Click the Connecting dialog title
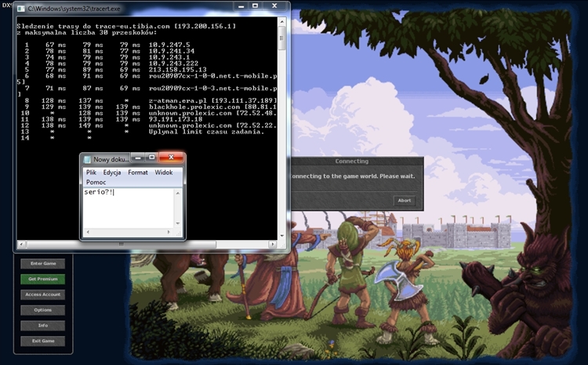 point(352,161)
